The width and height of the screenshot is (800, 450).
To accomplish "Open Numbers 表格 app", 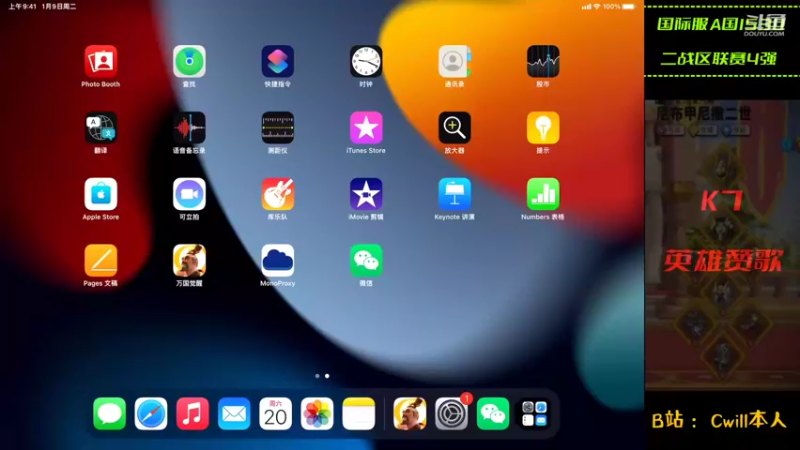I will click(543, 194).
